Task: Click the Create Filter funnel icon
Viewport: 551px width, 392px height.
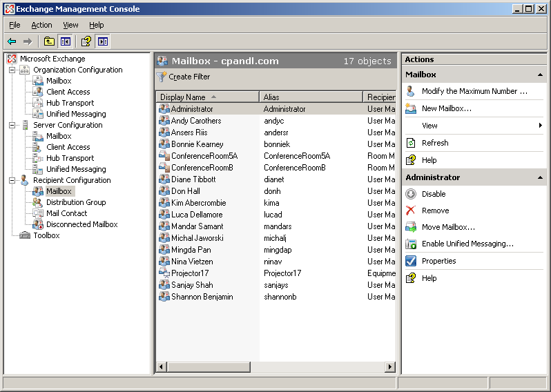Action: coord(162,77)
